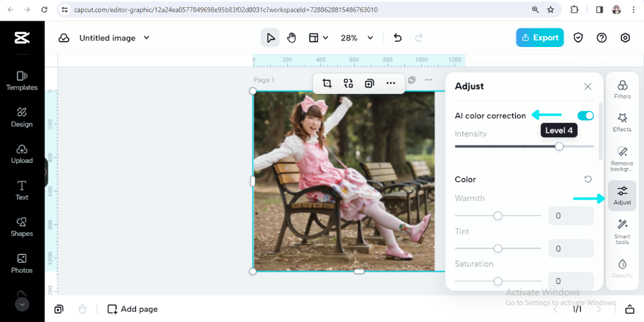Screen dimensions: 644x322
Task: Click the Tint value input field
Action: click(571, 249)
